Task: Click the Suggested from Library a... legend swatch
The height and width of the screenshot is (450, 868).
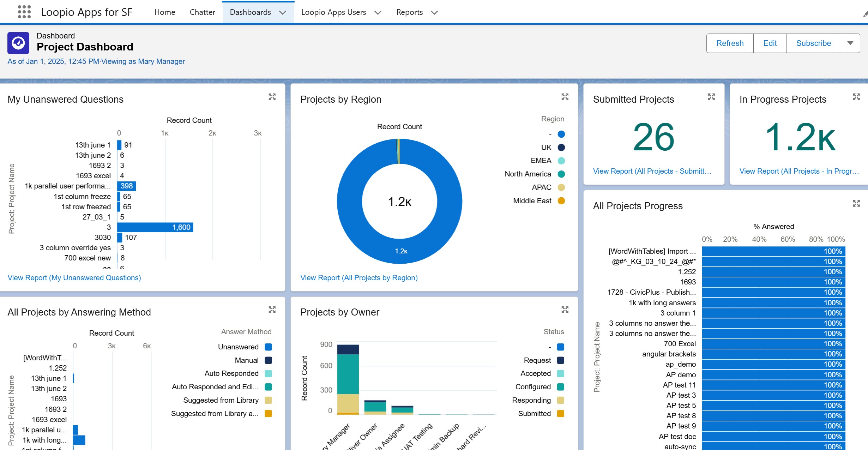Action: (x=269, y=414)
